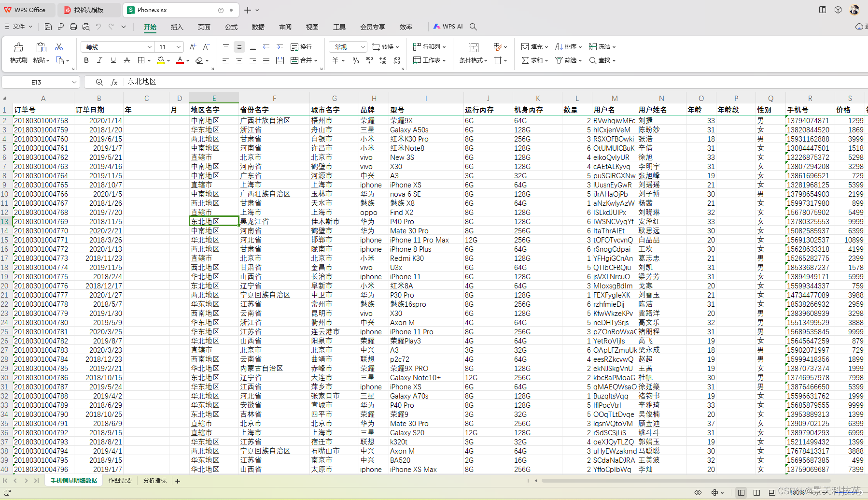The width and height of the screenshot is (868, 500).
Task: Open the Insert (插入) ribbon tab
Action: [177, 27]
